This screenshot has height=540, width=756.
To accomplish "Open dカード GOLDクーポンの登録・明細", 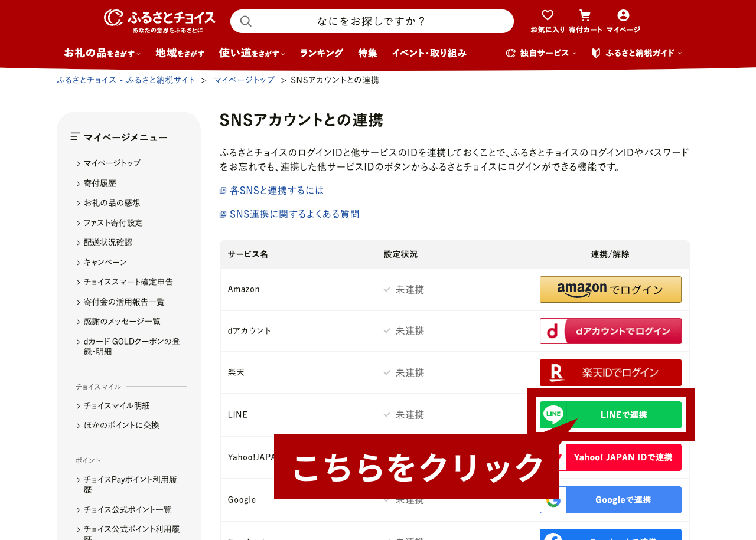I will [132, 346].
